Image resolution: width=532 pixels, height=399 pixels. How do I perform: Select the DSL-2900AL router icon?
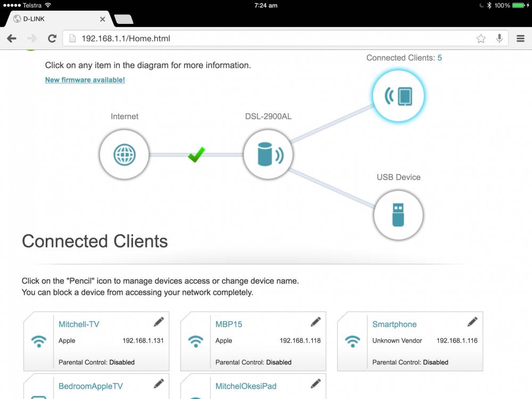(x=268, y=155)
